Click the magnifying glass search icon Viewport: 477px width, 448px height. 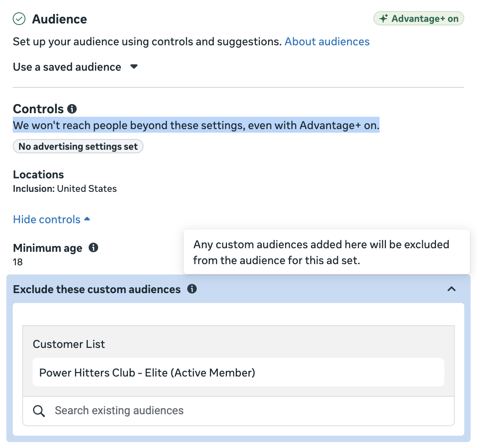39,411
